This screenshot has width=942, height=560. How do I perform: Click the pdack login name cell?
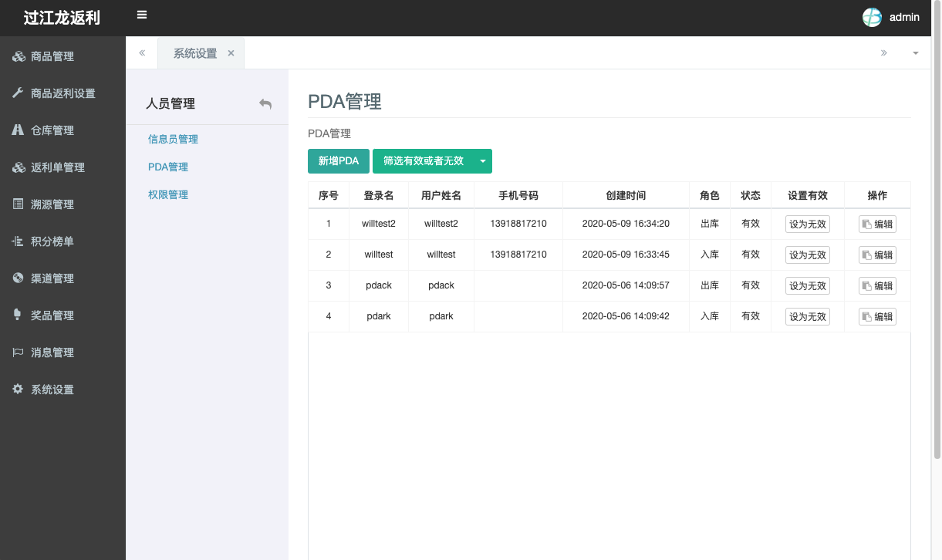pos(379,285)
